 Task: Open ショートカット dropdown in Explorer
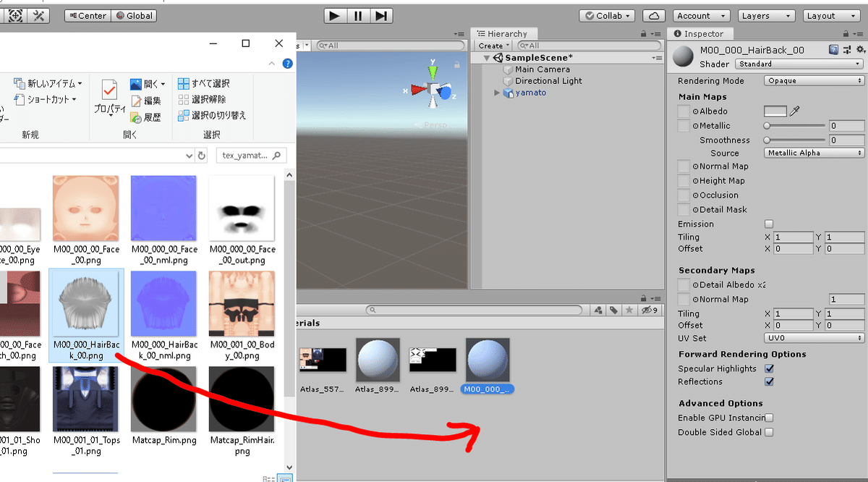click(x=46, y=99)
